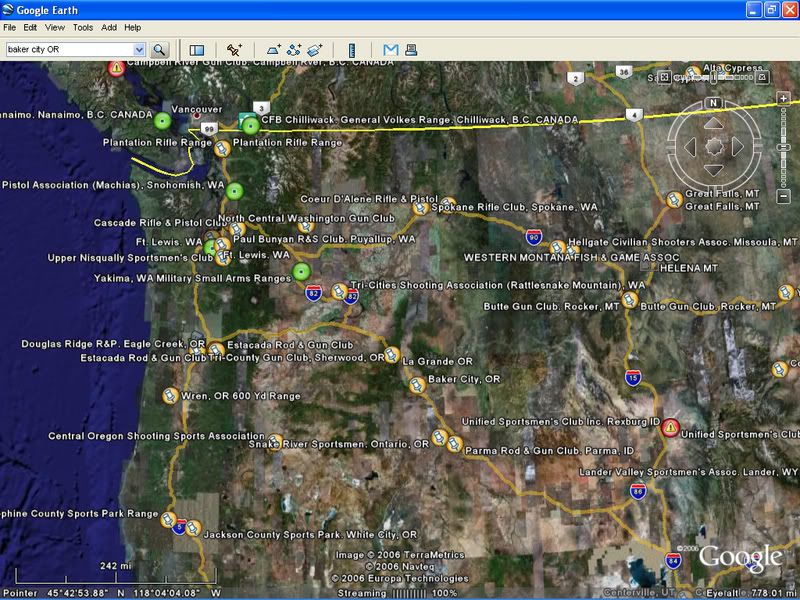Click the Yakima Military Ranges green marker
Screen dimensions: 800x600
(301, 272)
